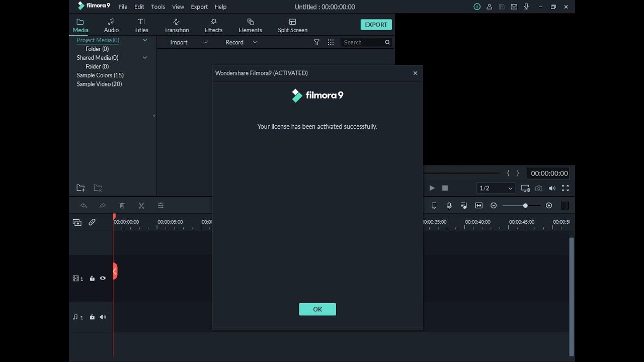Screen dimensions: 644x362
Task: Click the green EXPORT button
Action: 376,24
